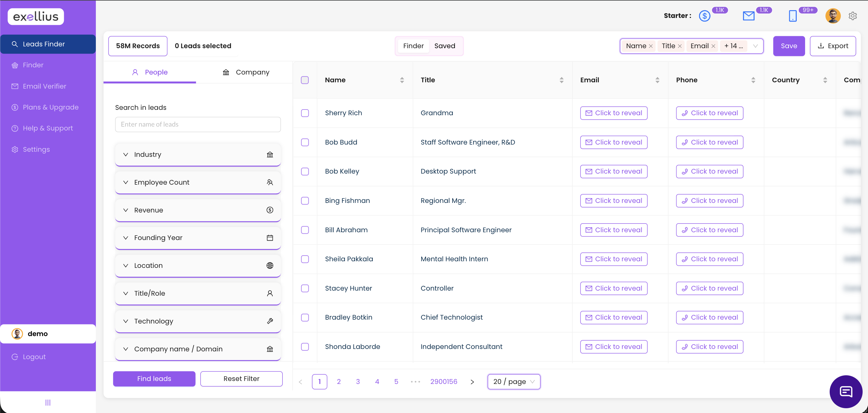The height and width of the screenshot is (413, 868).
Task: Click the mobile phone credits icon
Action: click(793, 16)
